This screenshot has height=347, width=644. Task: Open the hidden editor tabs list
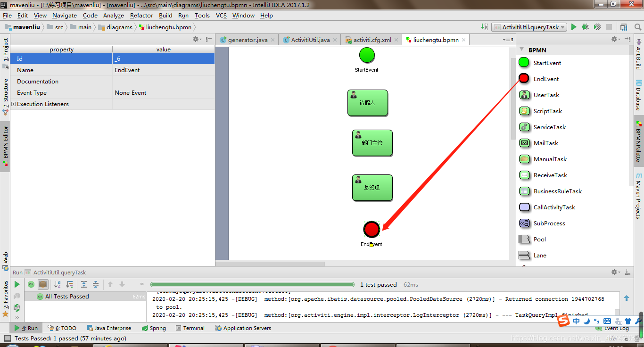tap(508, 40)
